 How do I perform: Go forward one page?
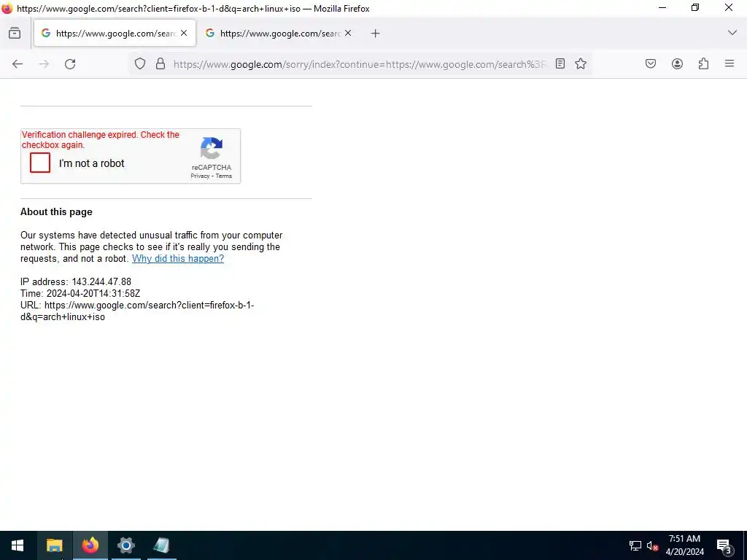click(44, 64)
